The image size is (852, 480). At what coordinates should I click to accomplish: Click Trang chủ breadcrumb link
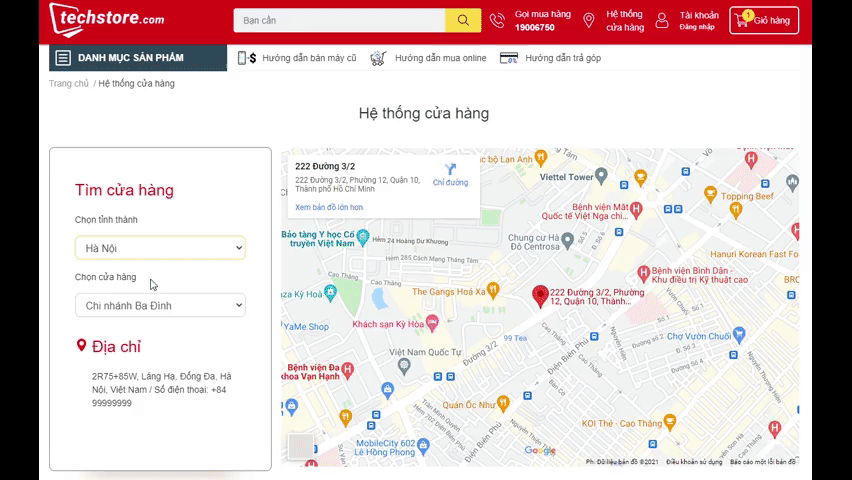68,83
